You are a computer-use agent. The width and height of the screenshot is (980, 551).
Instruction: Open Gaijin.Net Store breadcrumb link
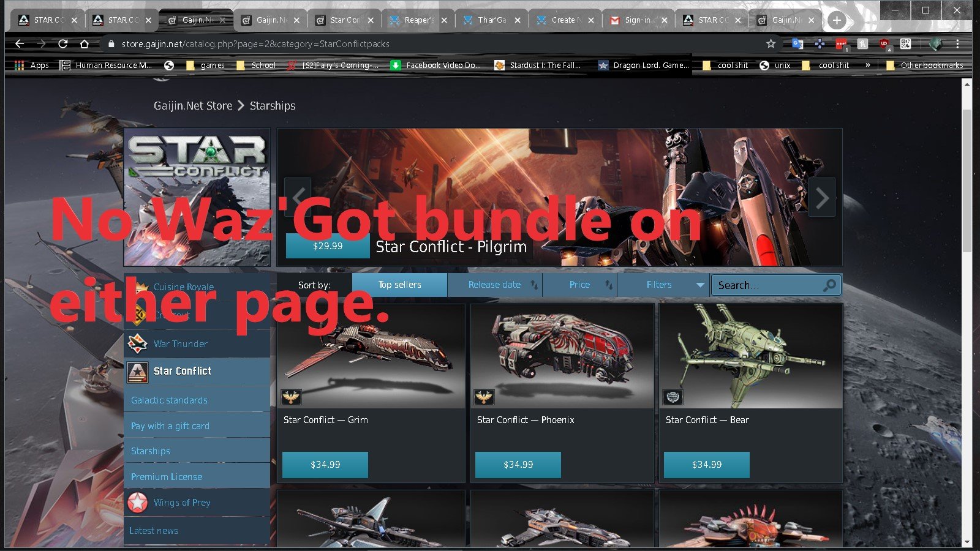[x=193, y=106]
